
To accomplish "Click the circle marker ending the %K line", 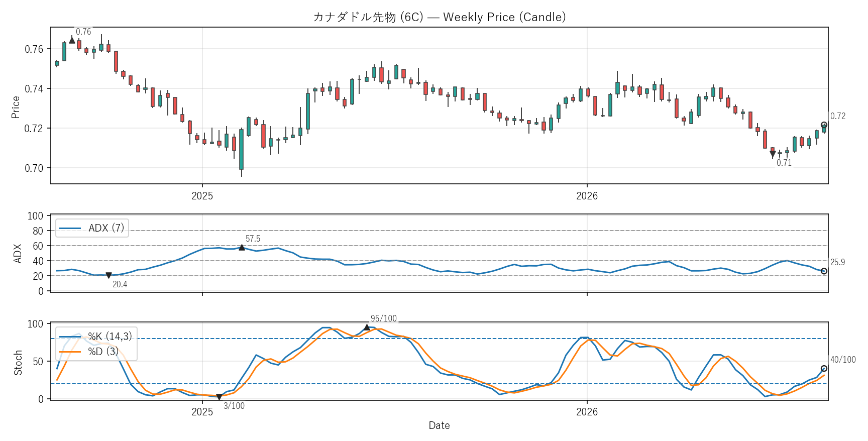I will coord(824,369).
